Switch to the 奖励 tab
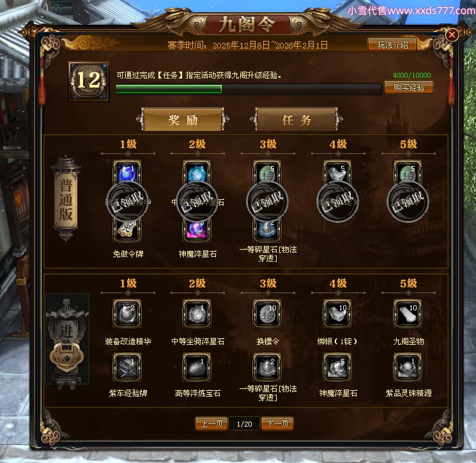Image resolution: width=476 pixels, height=463 pixels. 183,119
